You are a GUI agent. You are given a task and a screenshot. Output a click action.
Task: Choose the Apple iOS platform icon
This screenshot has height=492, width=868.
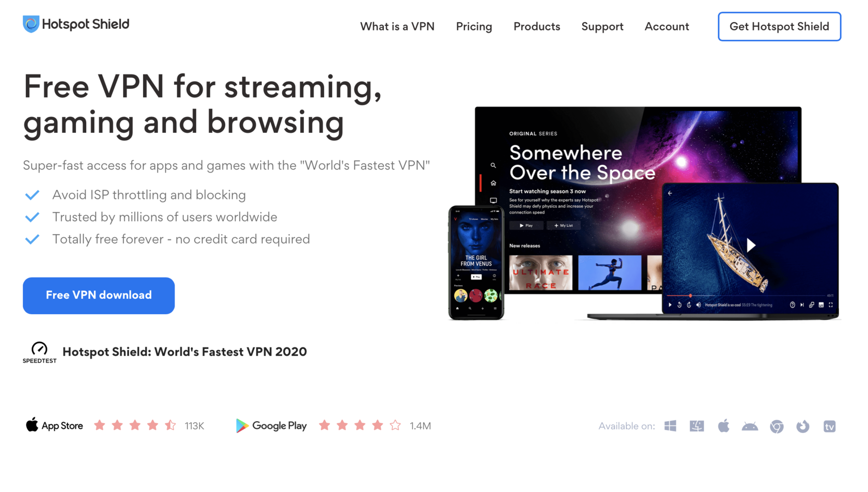[723, 426]
